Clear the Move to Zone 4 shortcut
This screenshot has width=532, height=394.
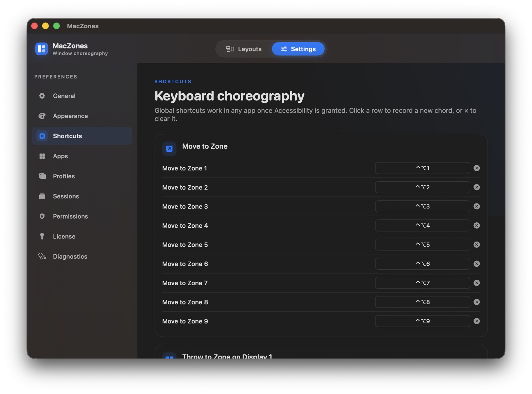pyautogui.click(x=476, y=225)
